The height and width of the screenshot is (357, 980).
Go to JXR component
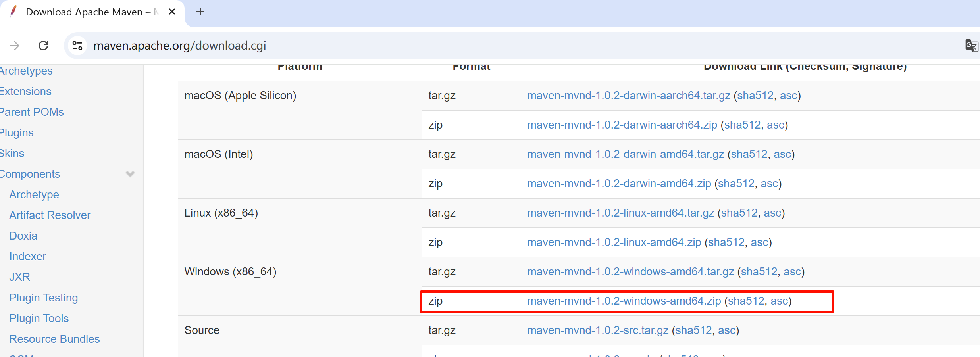(20, 277)
